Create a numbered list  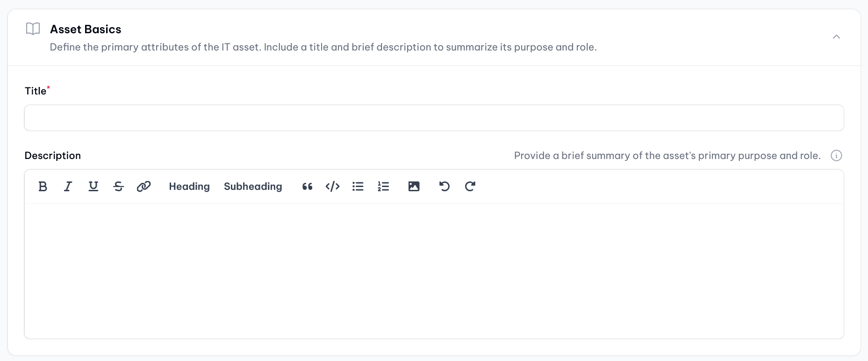[383, 187]
